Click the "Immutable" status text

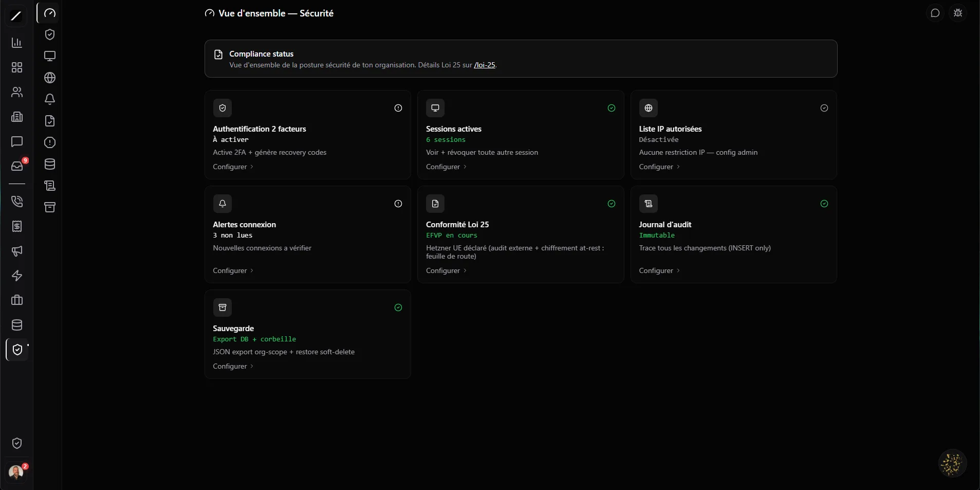click(x=657, y=235)
